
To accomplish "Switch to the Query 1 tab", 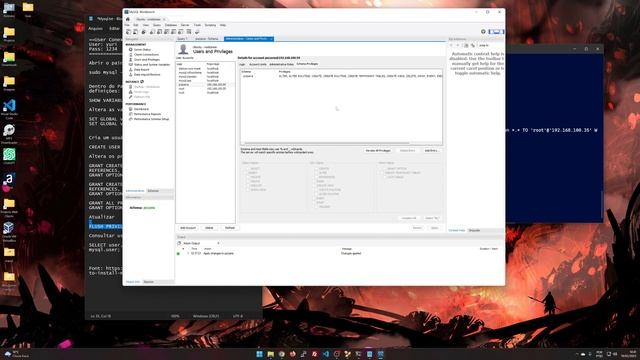I will tap(182, 39).
